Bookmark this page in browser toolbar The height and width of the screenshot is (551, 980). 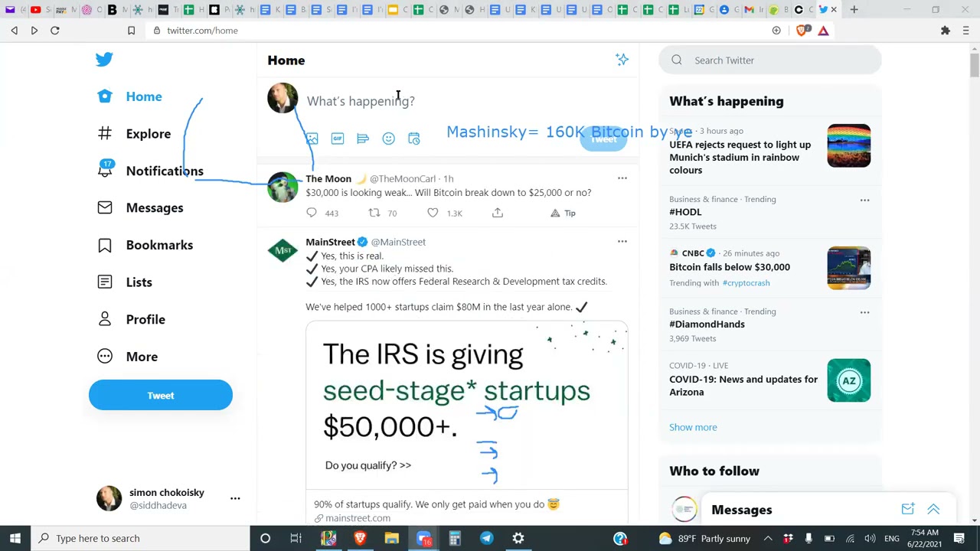pyautogui.click(x=131, y=31)
